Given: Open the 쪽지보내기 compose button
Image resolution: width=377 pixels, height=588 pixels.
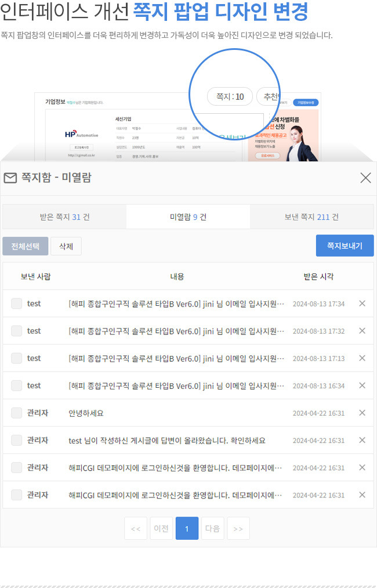Looking at the screenshot, I should coord(345,246).
